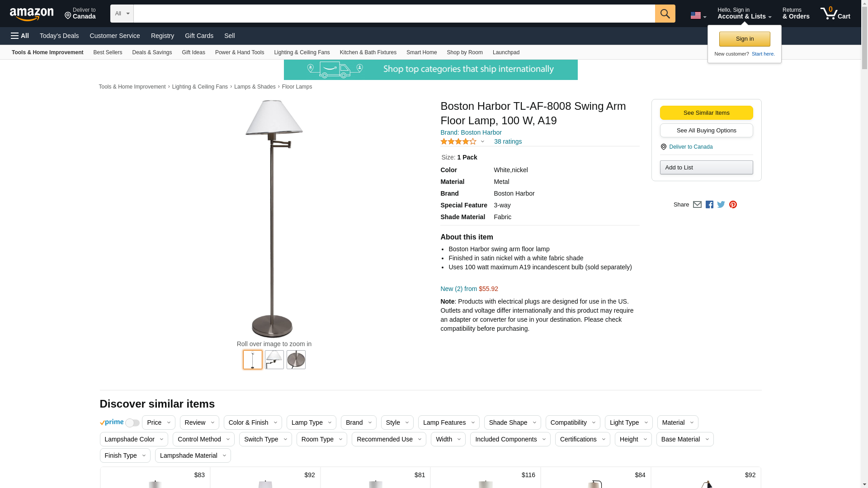Click in the Amazon search field

pos(394,14)
